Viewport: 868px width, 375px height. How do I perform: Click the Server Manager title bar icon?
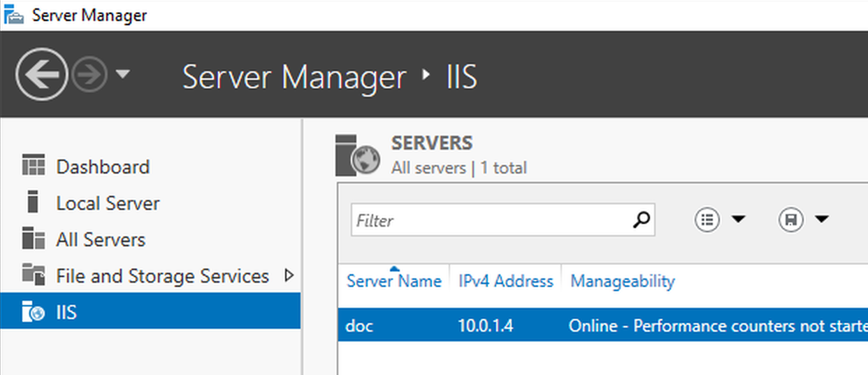(x=13, y=15)
